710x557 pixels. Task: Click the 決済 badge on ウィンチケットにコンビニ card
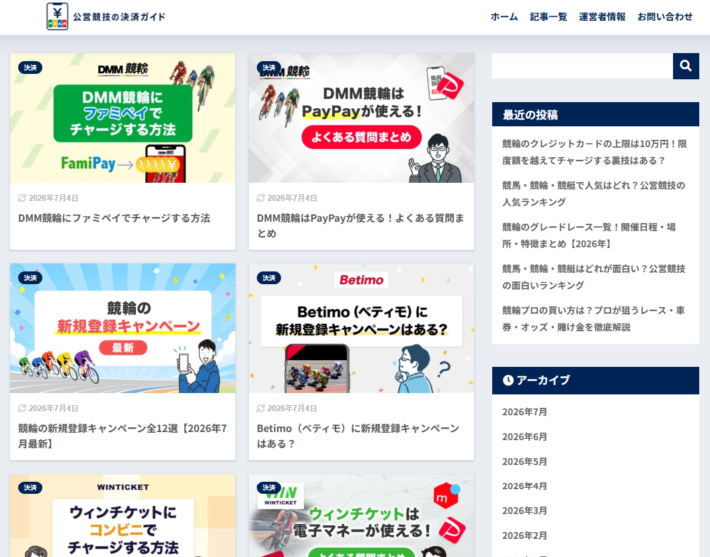(x=30, y=488)
